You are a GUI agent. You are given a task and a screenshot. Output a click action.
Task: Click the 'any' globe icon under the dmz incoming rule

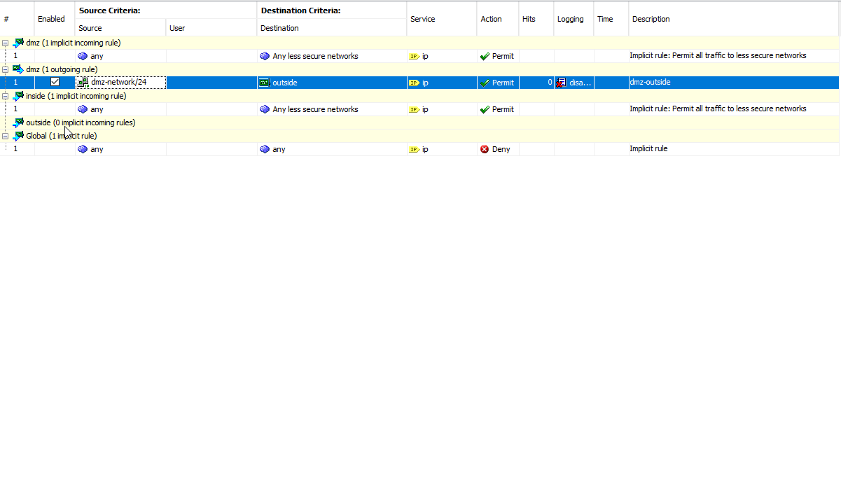[x=83, y=56]
